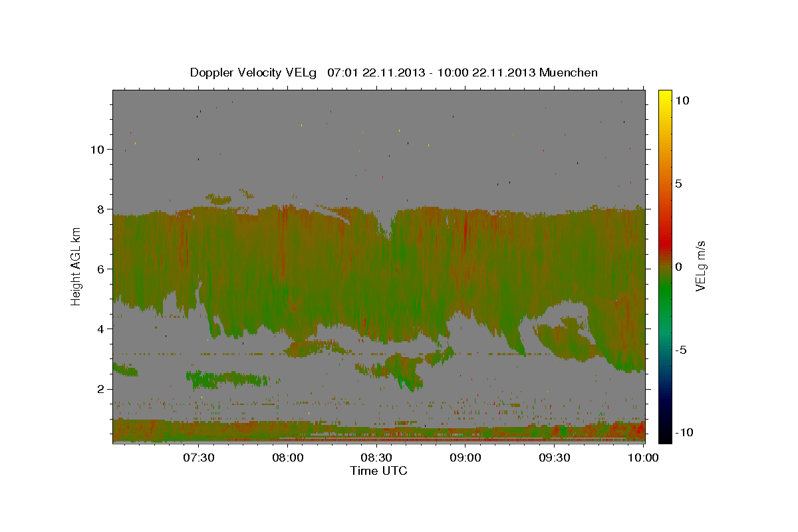This screenshot has width=798, height=532.
Task: Click the Doppler Velocity VELg plot title
Action: [394, 72]
